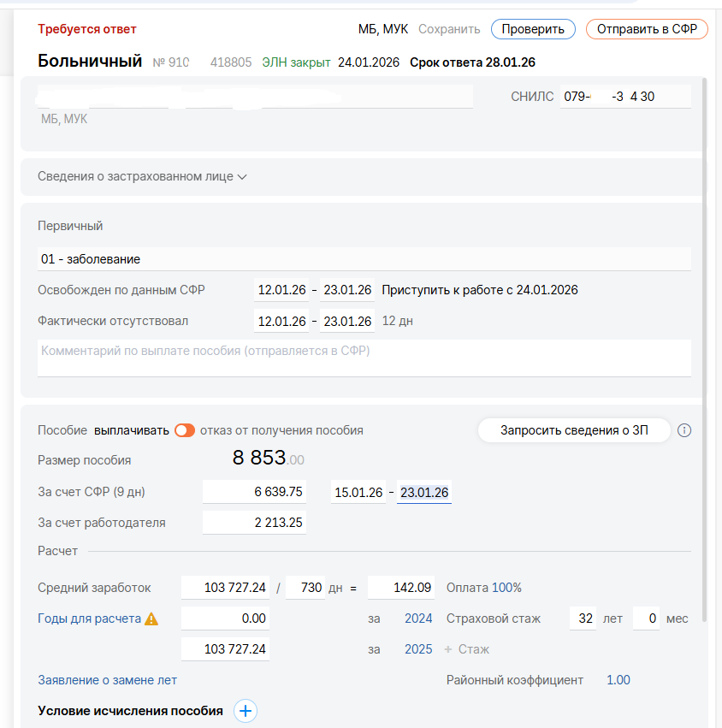722x728 pixels.
Task: Click the Фактически отсутствовал start date field
Action: (281, 322)
